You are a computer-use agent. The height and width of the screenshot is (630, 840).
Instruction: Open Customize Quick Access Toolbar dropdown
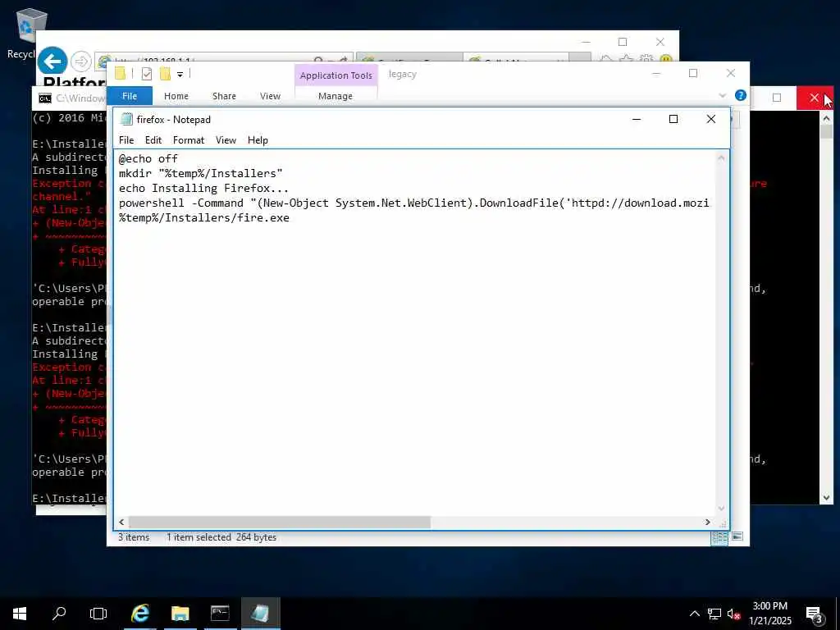[180, 75]
